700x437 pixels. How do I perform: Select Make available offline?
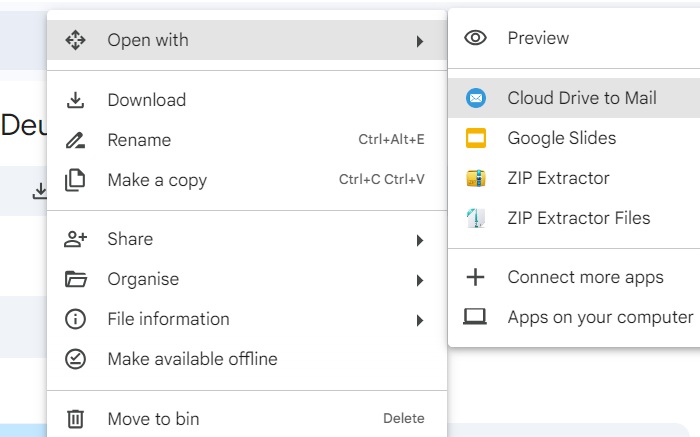(247, 359)
